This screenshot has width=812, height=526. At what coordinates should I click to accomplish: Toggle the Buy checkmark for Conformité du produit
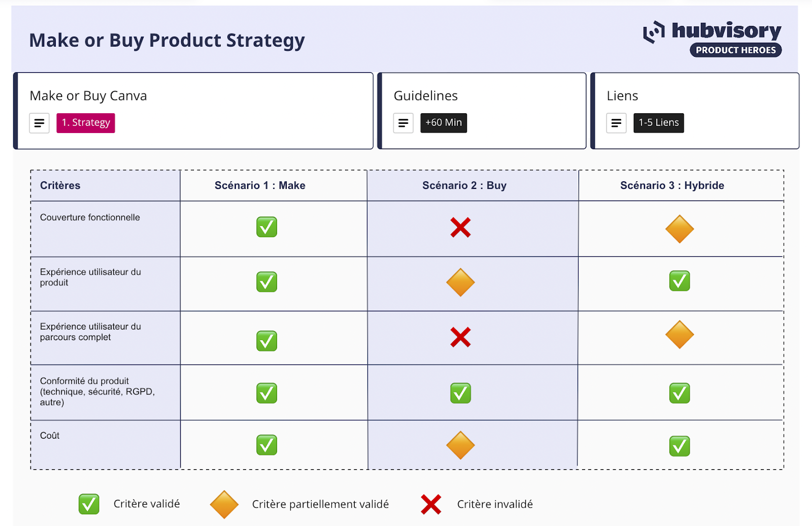click(x=460, y=393)
